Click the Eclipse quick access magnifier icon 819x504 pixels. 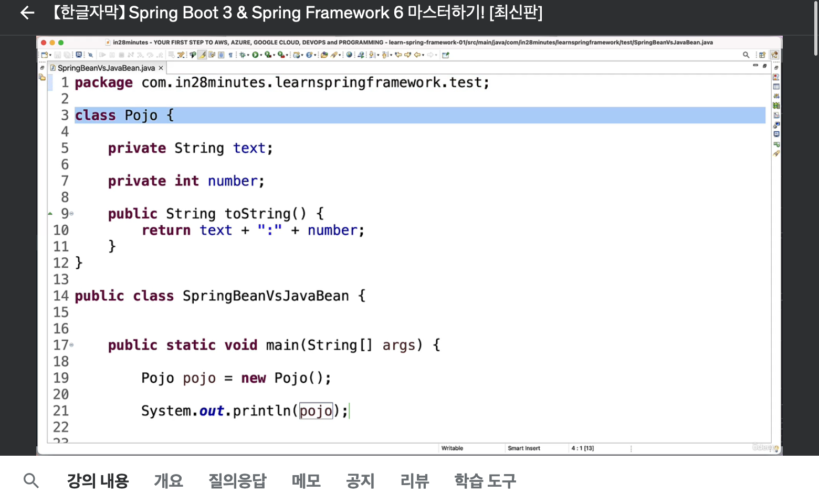tap(746, 55)
